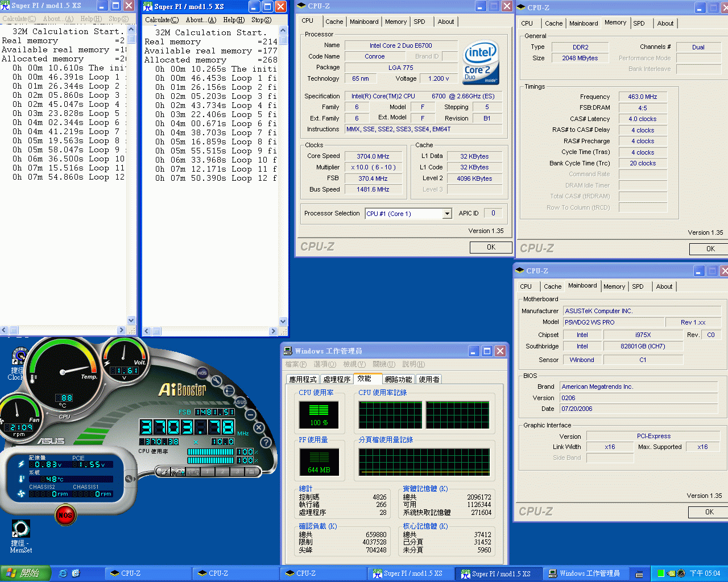
Task: Open Mainboard tab in CPU-Z CPU window
Action: click(364, 22)
